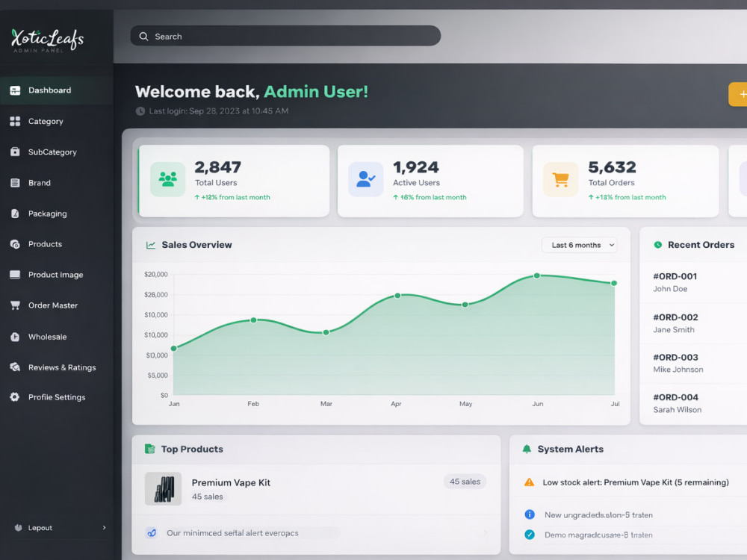
Task: Click the 1,924 Active Users value
Action: click(416, 167)
